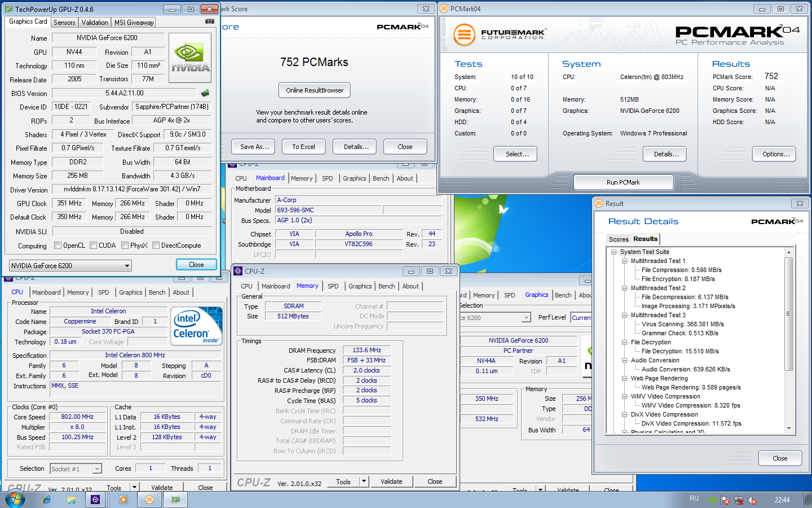Click the Run PCMark button
The height and width of the screenshot is (508, 812).
coord(623,182)
